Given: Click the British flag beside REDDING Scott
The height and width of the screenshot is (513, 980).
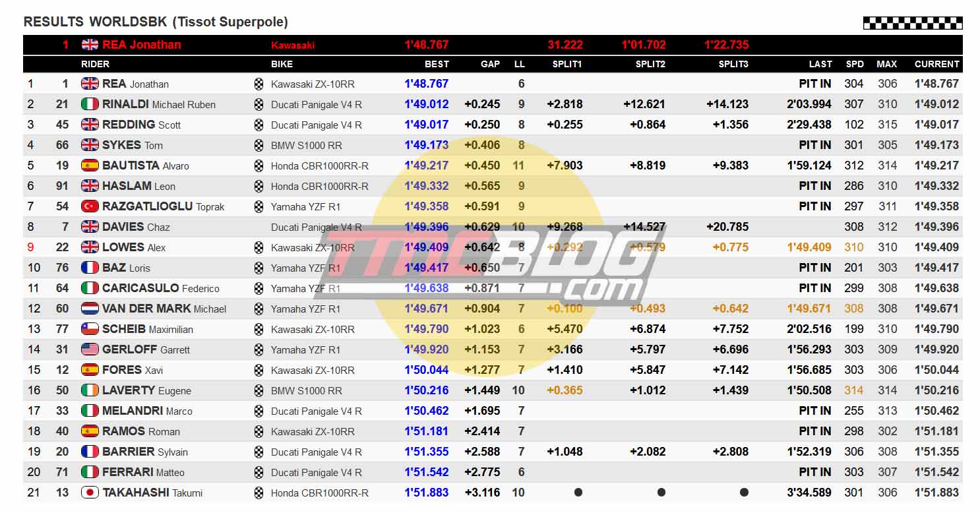Looking at the screenshot, I should (90, 125).
